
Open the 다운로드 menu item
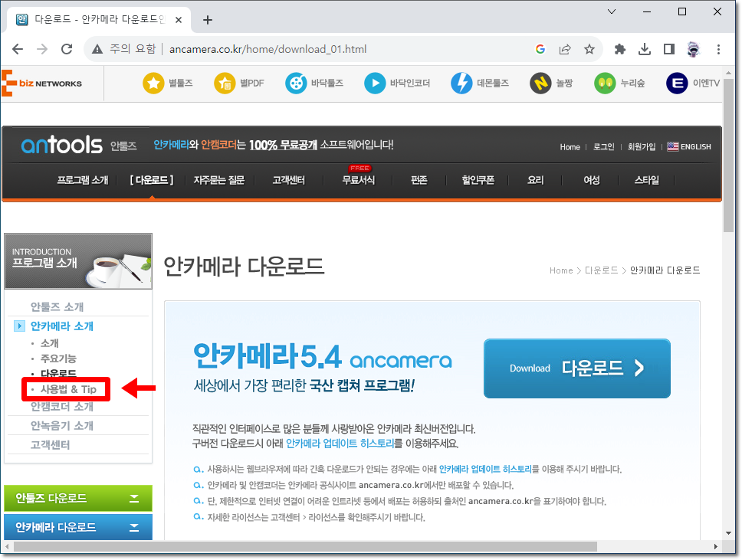click(152, 180)
